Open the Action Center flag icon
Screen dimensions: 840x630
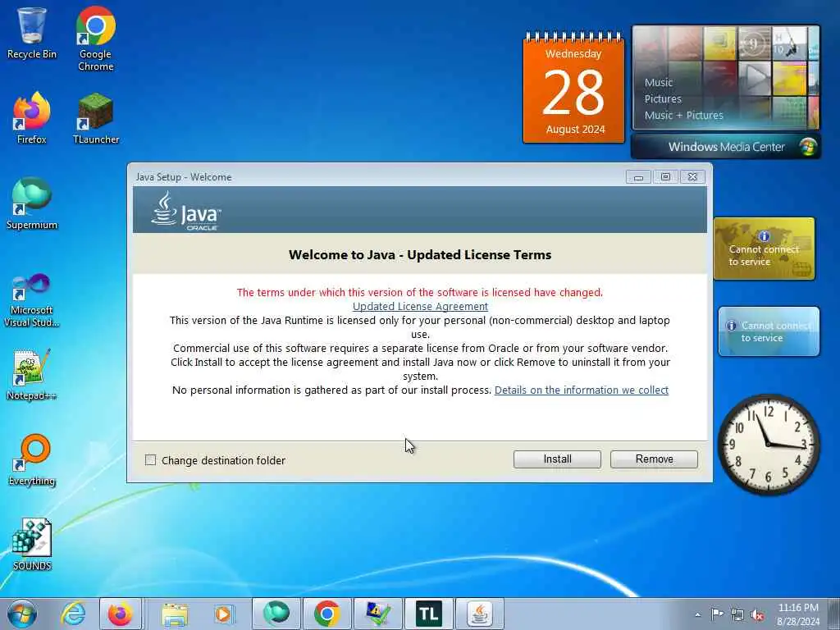pos(717,614)
